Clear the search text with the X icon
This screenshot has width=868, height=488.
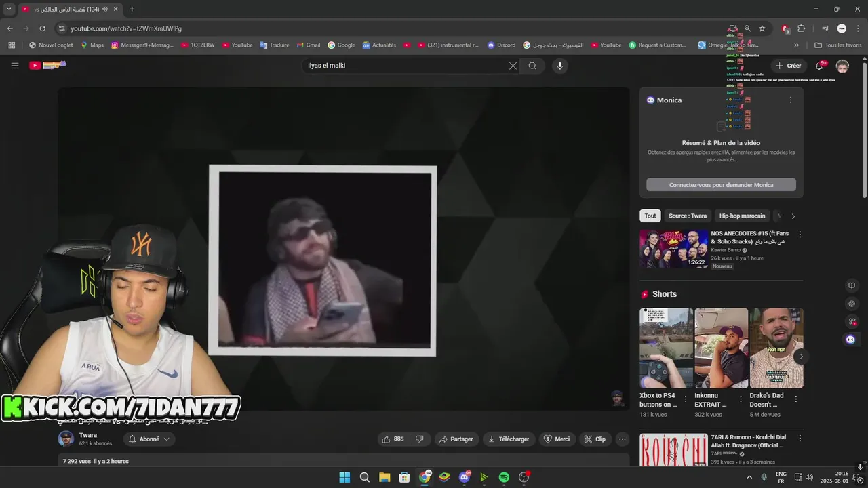[513, 66]
